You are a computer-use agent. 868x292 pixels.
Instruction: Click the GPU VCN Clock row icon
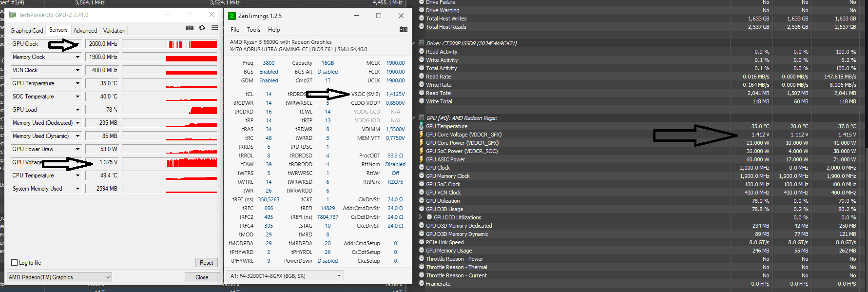[x=422, y=193]
